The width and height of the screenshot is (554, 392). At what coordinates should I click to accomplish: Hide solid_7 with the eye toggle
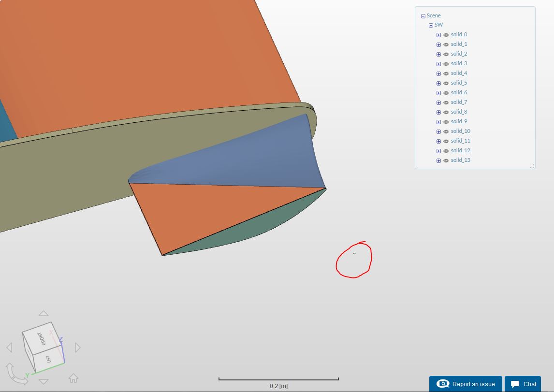[x=446, y=102]
